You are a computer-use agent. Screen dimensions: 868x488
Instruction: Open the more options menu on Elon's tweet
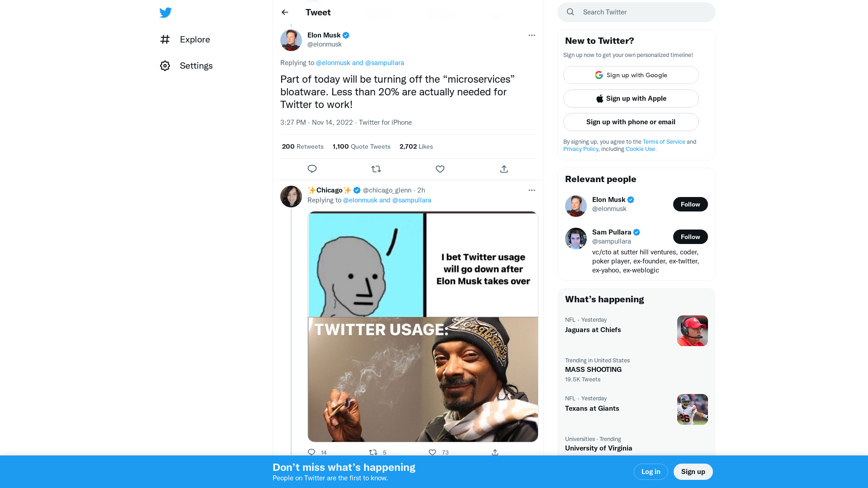(x=532, y=35)
